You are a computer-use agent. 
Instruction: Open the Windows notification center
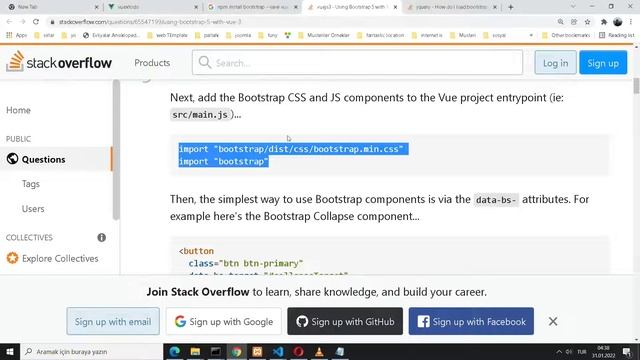coord(627,351)
